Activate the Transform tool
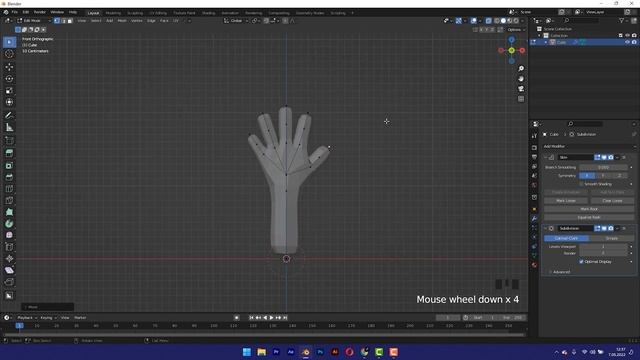Image resolution: width=640 pixels, height=360 pixels. point(9,102)
